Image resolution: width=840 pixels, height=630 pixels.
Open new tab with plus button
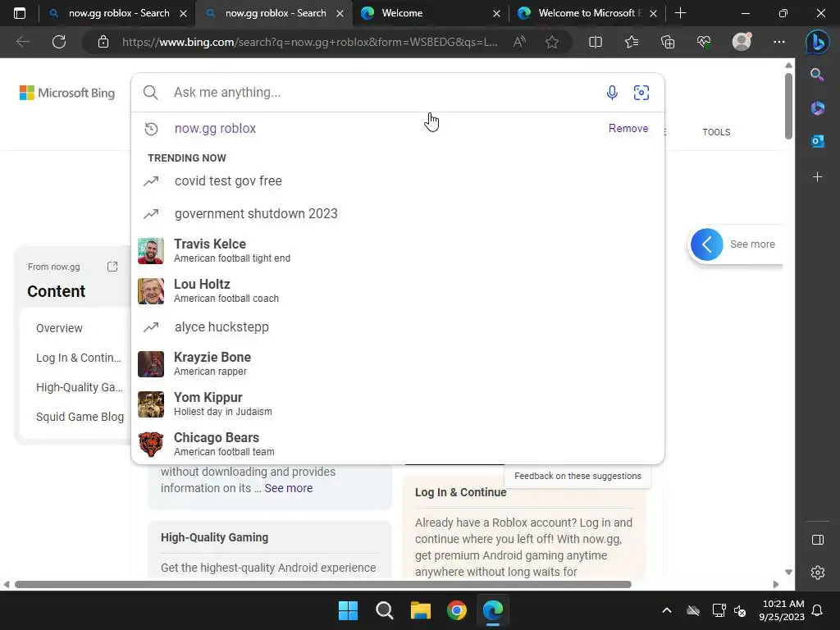point(680,13)
